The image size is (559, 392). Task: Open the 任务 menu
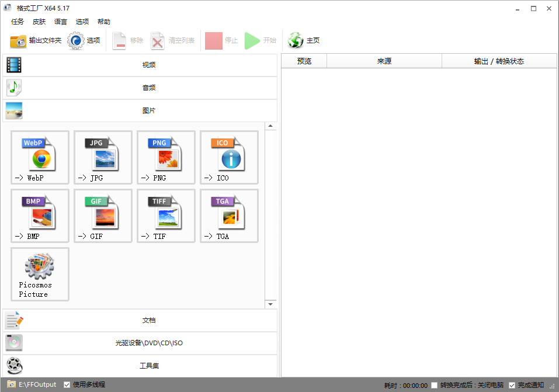pos(18,22)
